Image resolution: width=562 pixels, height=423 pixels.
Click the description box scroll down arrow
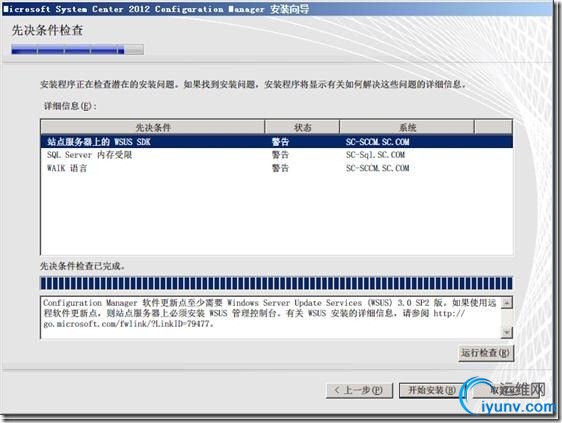coord(506,333)
